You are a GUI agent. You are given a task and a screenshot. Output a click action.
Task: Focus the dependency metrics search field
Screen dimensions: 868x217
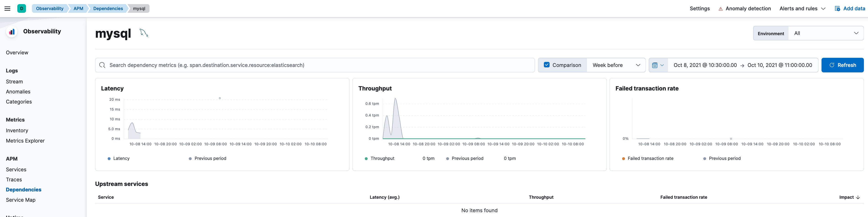click(315, 65)
